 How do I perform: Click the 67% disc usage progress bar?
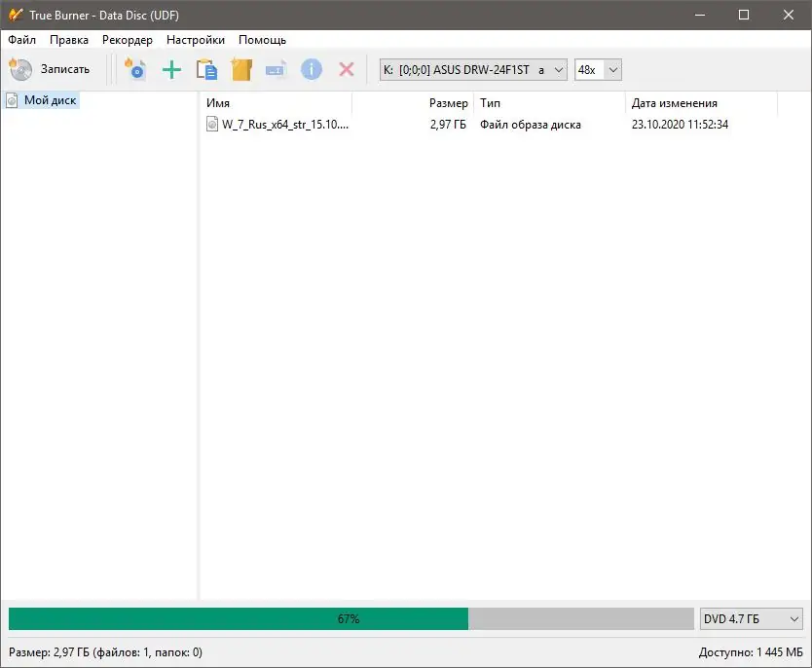tap(351, 618)
